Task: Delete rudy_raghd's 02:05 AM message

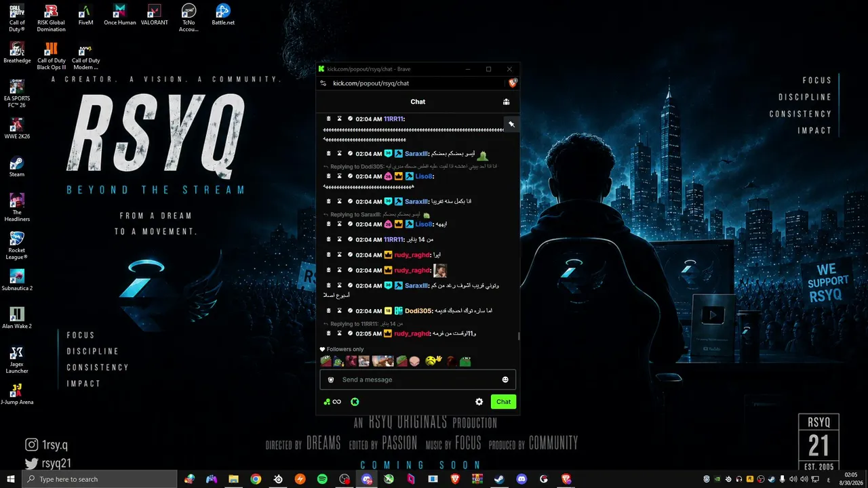Action: (328, 333)
